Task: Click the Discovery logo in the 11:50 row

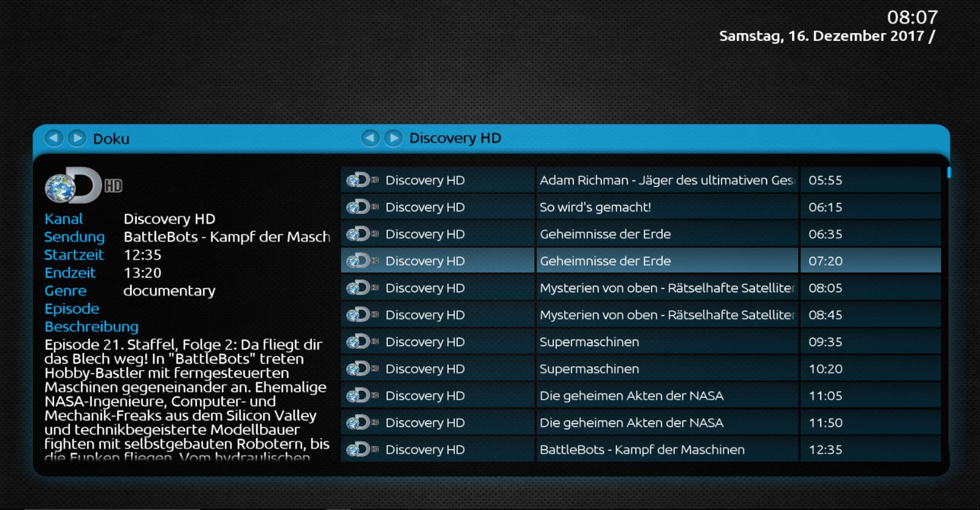Action: tap(362, 423)
